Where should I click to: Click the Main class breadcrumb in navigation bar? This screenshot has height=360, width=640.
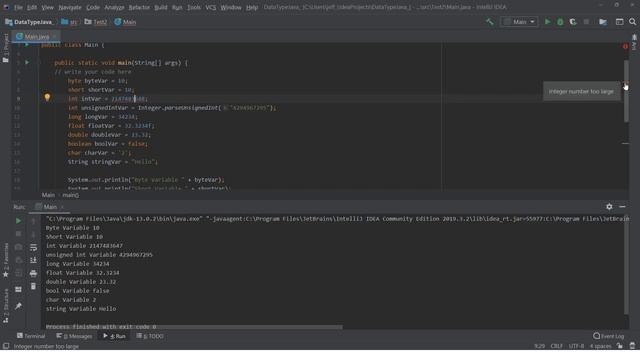pos(125,22)
